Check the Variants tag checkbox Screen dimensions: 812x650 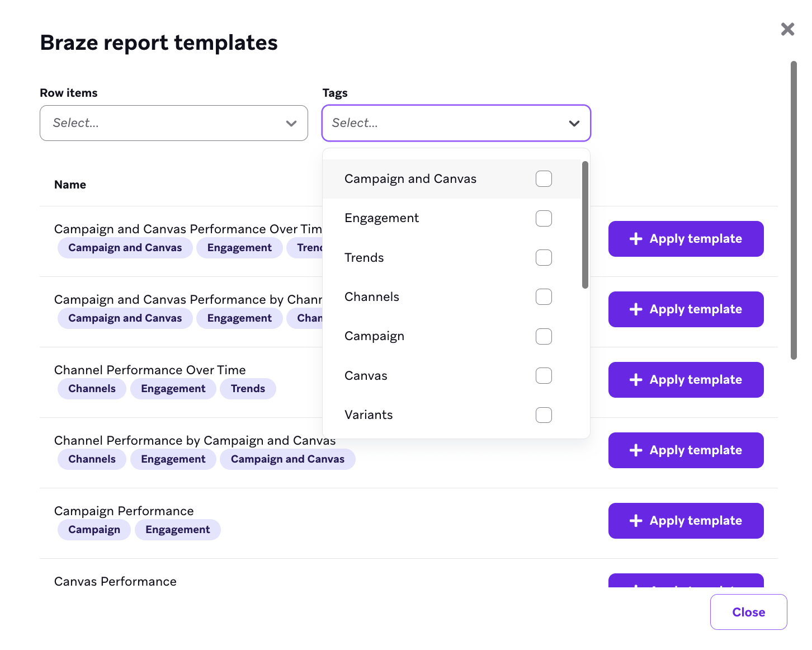coord(544,415)
